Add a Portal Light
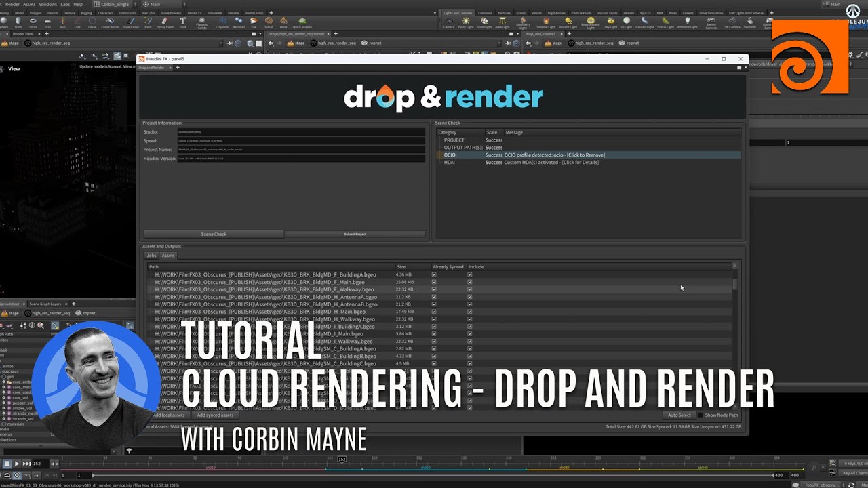 (666, 22)
